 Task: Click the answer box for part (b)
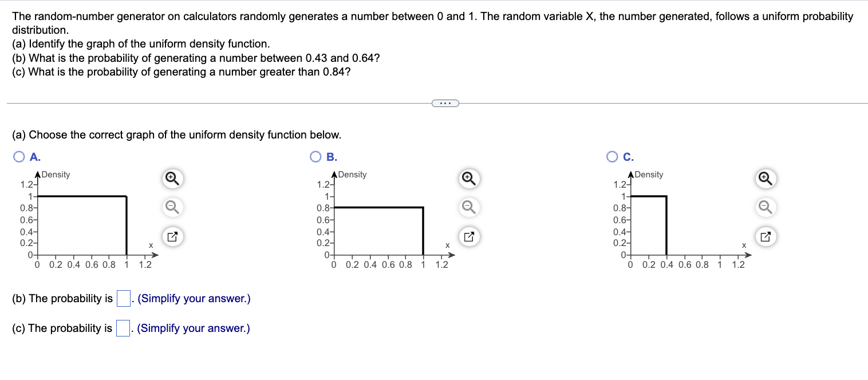point(123,298)
